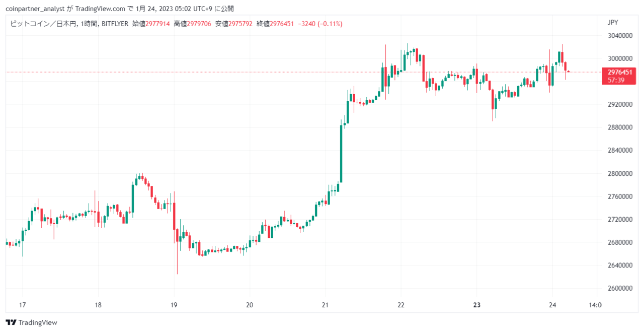Click the 2600000 price axis label
The height and width of the screenshot is (332, 644).
coord(619,289)
